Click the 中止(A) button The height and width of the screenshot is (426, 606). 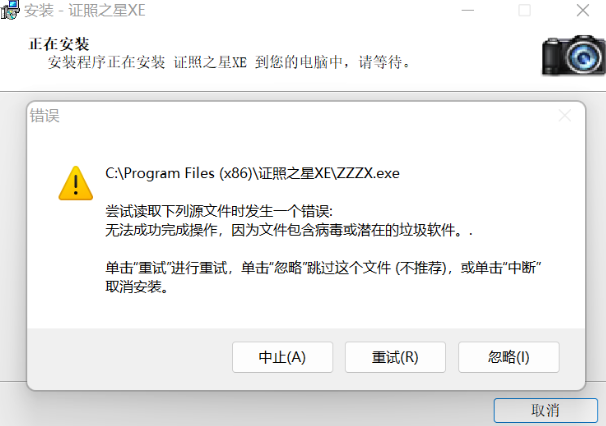coord(283,357)
